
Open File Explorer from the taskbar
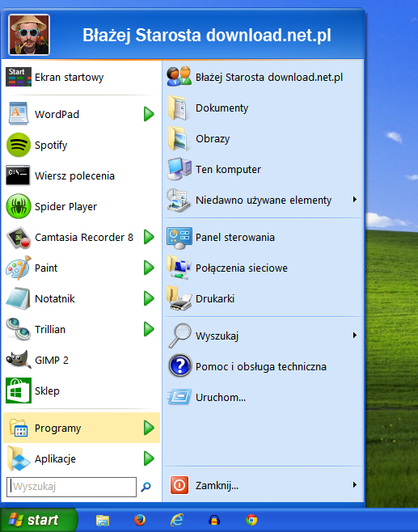click(103, 520)
